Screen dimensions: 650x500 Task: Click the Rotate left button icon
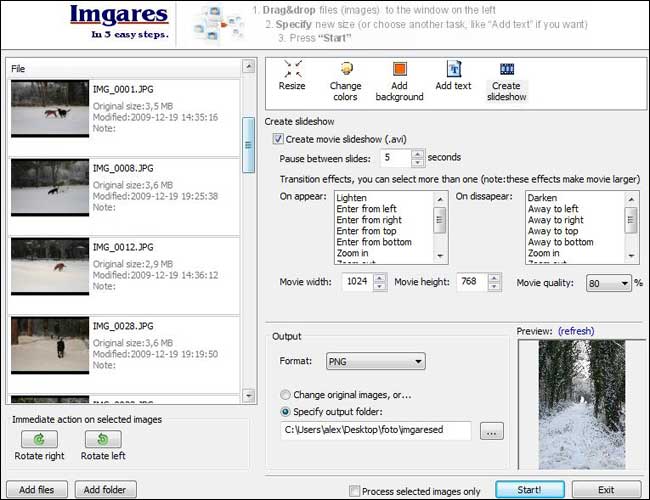[103, 439]
